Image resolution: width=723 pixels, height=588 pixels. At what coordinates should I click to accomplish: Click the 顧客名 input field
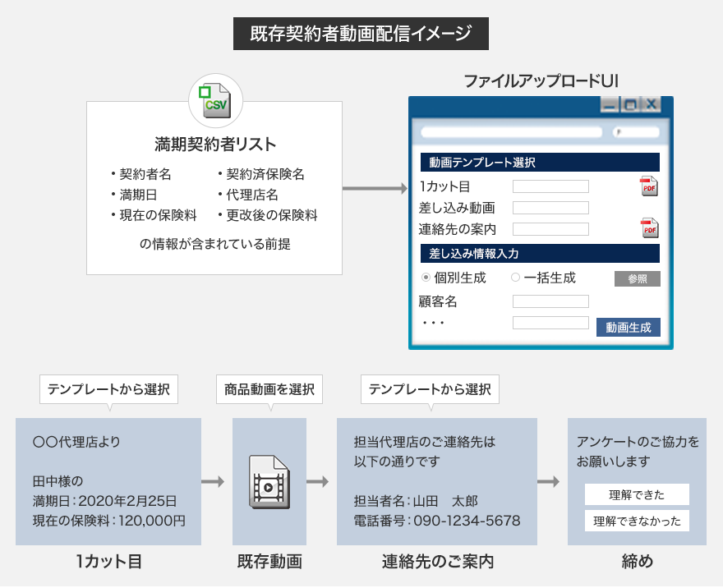(550, 301)
